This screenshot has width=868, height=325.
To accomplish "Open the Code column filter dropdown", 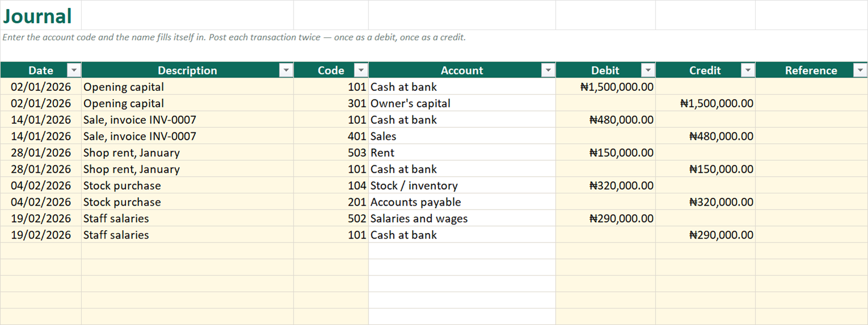I will click(x=361, y=70).
